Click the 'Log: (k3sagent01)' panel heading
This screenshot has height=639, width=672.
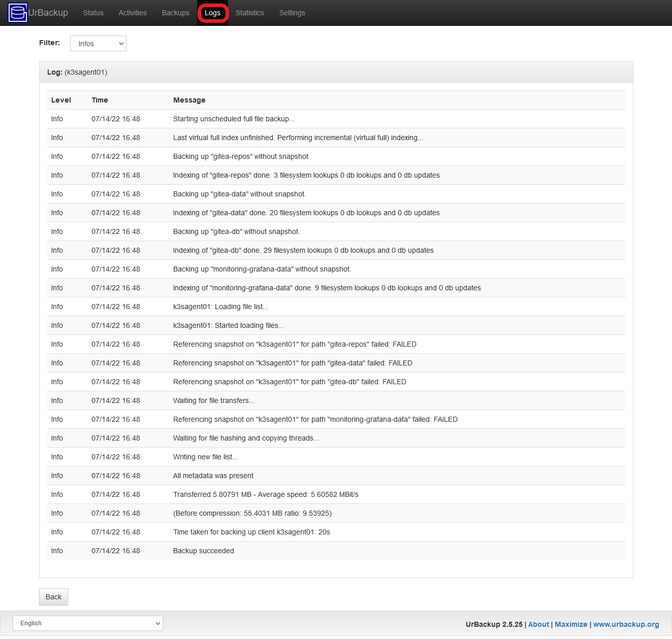click(77, 72)
